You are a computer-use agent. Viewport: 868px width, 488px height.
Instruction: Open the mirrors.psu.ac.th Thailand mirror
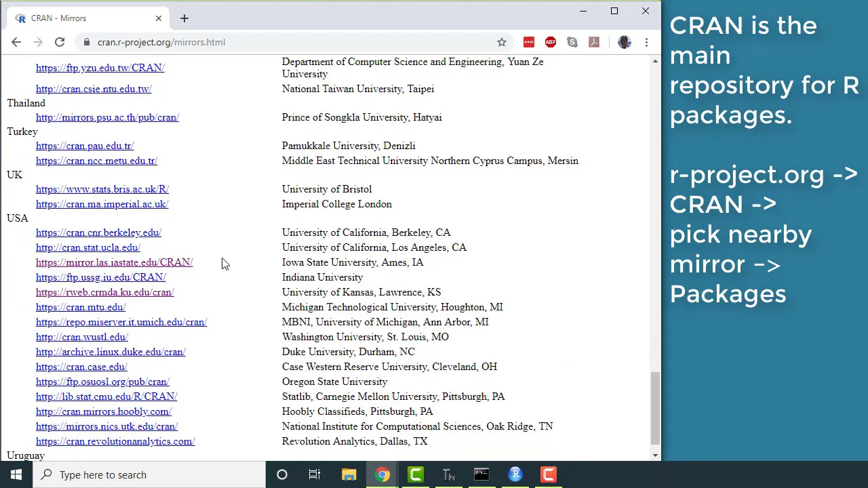pyautogui.click(x=107, y=117)
